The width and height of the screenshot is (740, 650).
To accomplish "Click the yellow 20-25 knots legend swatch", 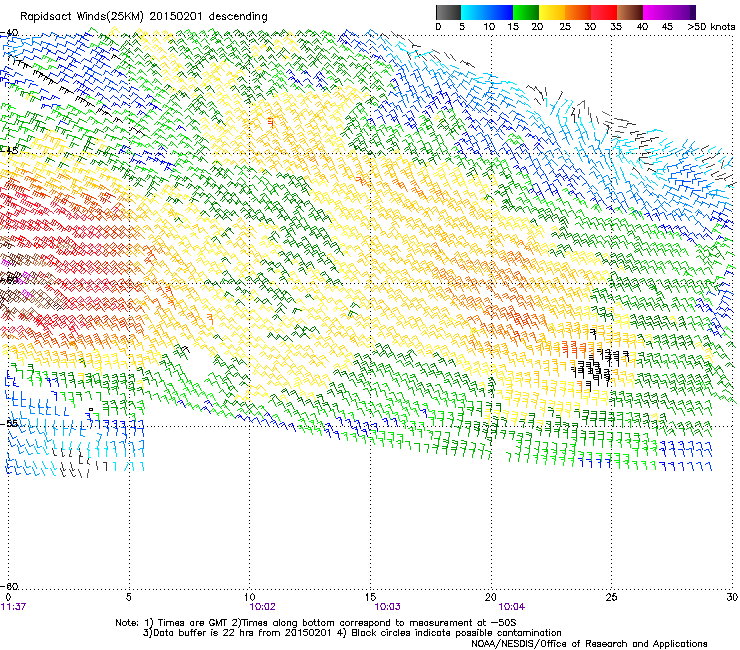I will (x=552, y=12).
